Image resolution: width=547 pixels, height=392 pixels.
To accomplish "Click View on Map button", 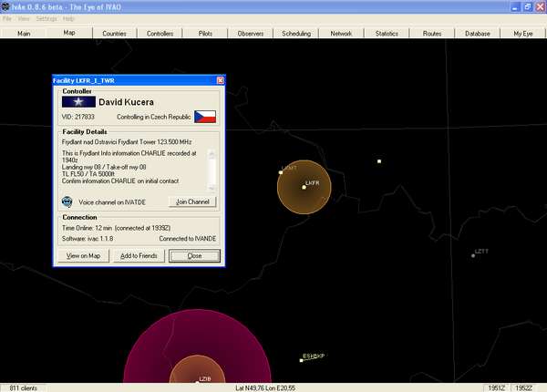I will click(83, 255).
